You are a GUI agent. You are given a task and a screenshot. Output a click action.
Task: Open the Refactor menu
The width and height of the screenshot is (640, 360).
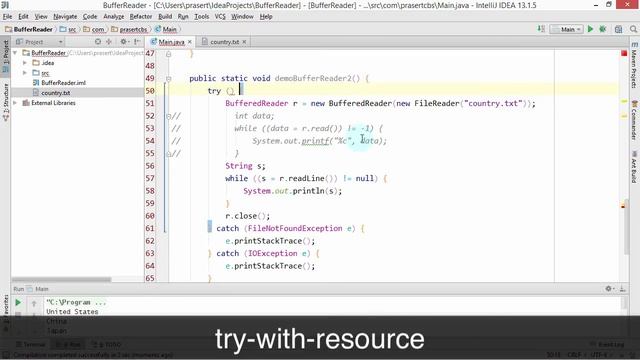140,17
